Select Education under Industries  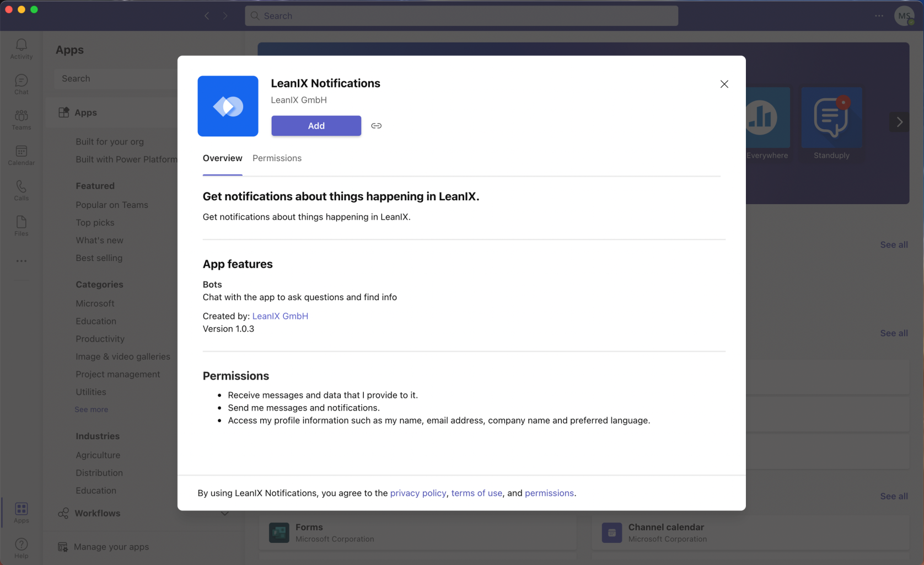96,491
